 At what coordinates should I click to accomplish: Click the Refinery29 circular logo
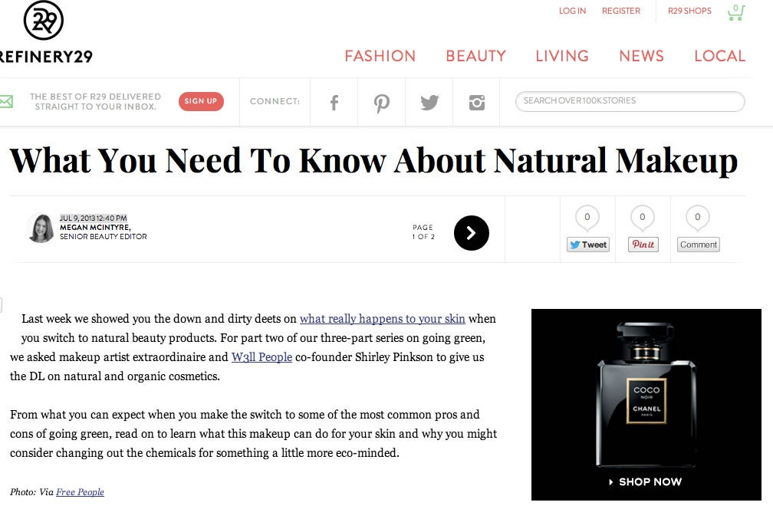pyautogui.click(x=44, y=21)
